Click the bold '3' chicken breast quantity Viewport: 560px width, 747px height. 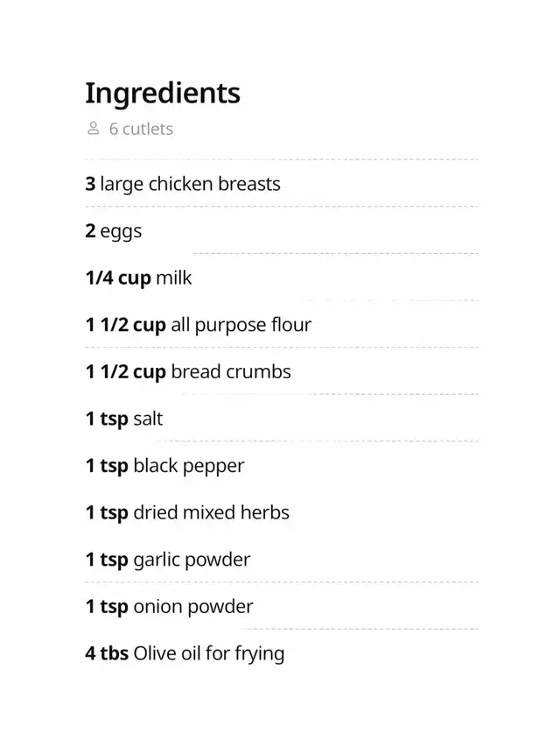point(90,184)
